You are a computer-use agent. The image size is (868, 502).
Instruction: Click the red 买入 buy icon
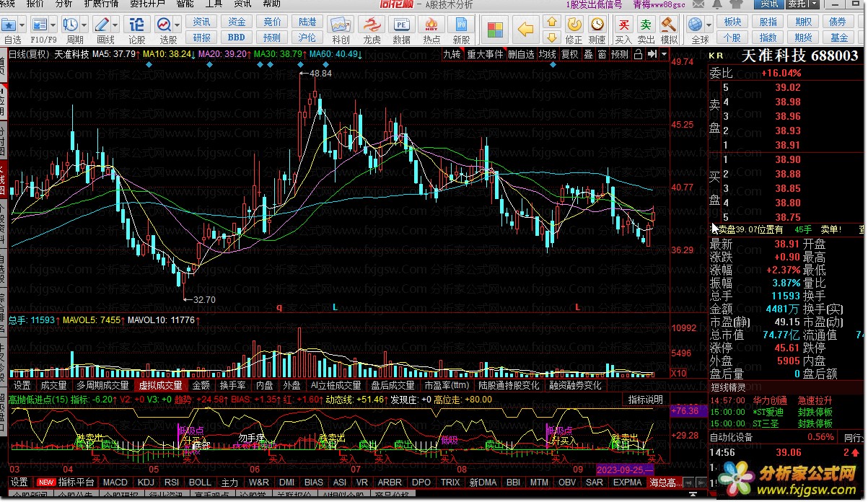click(623, 25)
